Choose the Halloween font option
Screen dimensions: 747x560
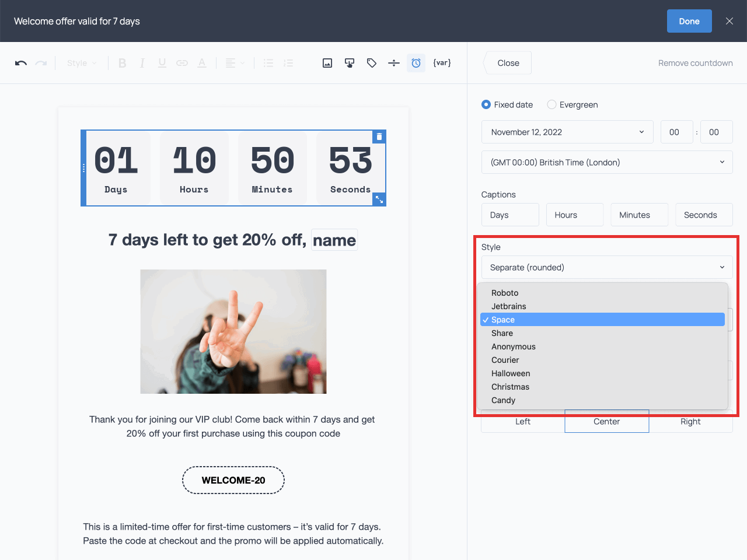coord(602,373)
